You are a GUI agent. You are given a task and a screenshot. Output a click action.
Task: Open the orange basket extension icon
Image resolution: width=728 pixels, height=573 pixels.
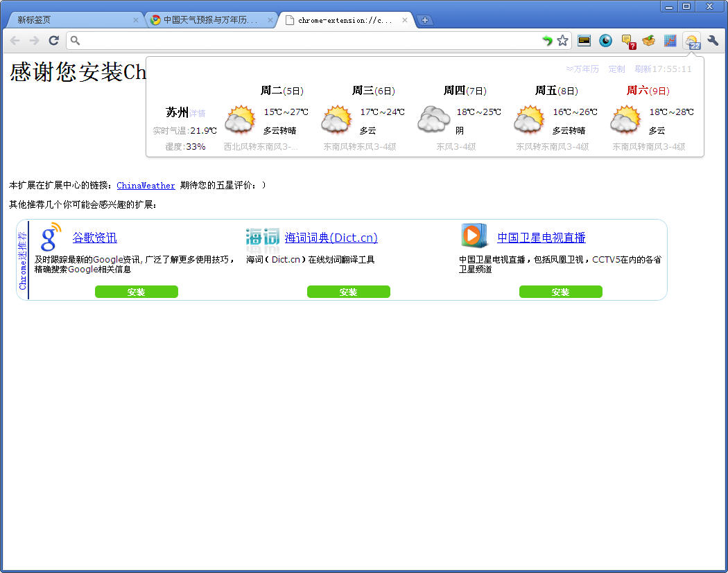point(648,41)
